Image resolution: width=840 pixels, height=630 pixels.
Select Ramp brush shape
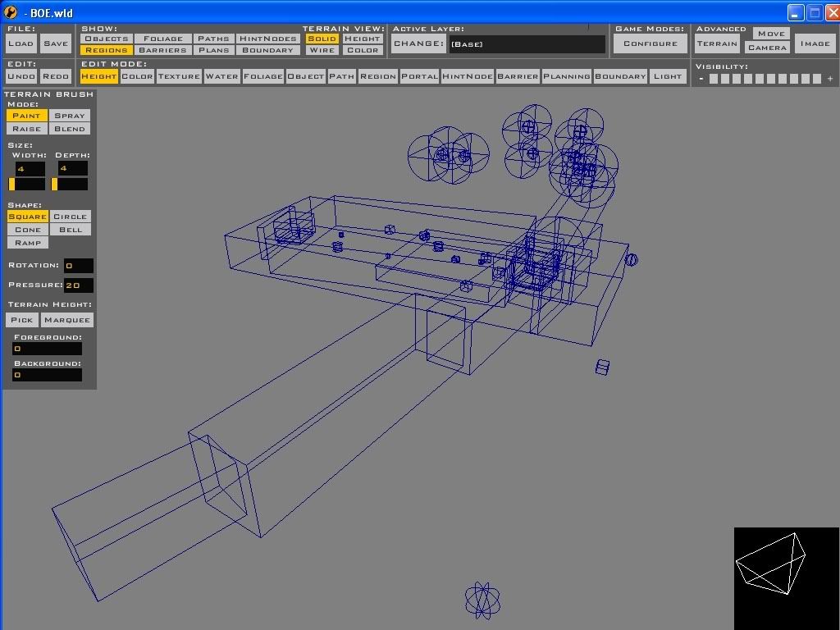click(x=27, y=243)
